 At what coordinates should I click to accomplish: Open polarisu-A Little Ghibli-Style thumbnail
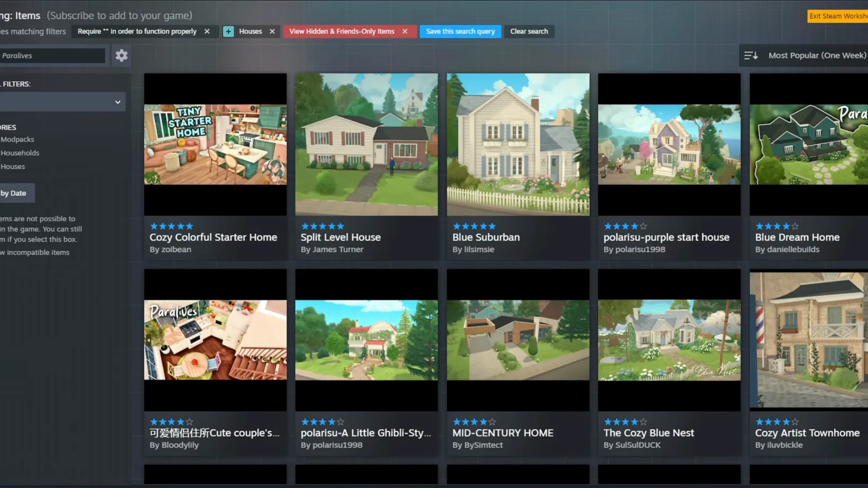(366, 340)
